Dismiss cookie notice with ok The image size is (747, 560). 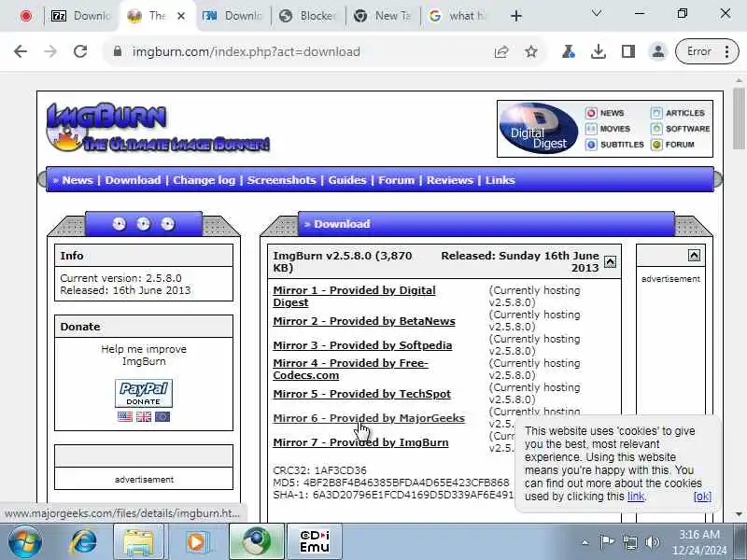(702, 497)
